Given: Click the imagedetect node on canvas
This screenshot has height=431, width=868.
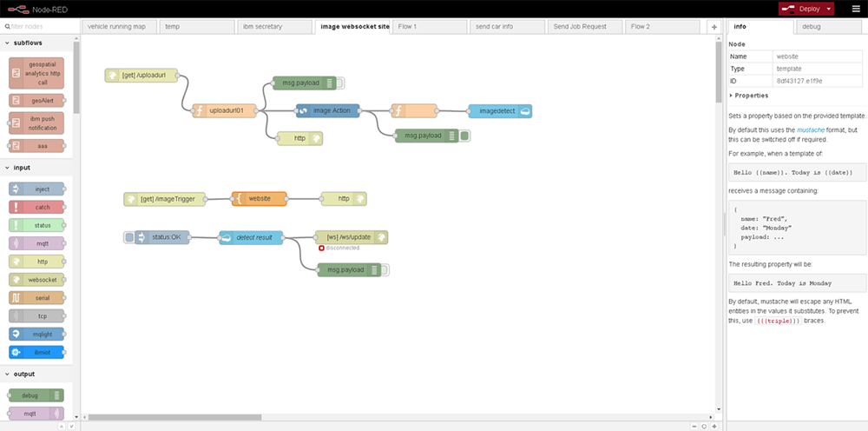Looking at the screenshot, I should point(499,111).
